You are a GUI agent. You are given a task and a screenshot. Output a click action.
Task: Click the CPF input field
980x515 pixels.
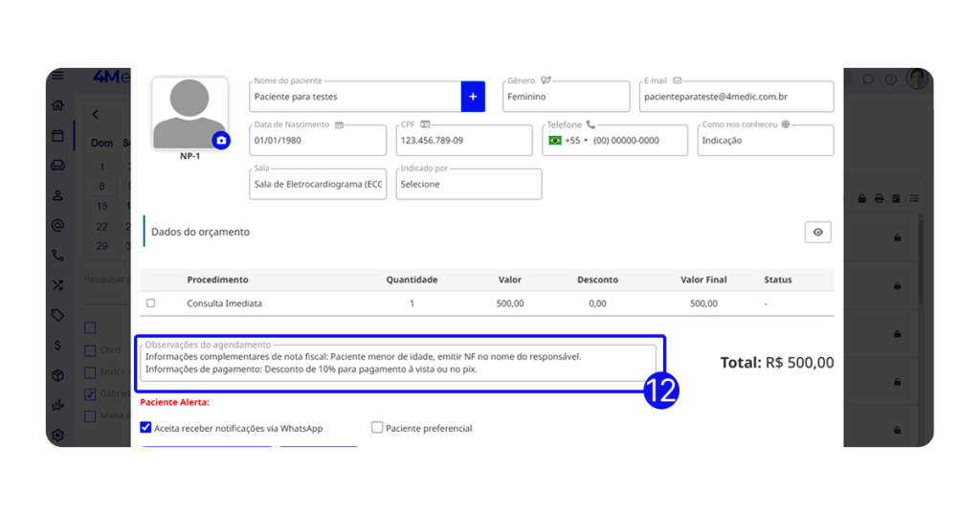pyautogui.click(x=463, y=141)
